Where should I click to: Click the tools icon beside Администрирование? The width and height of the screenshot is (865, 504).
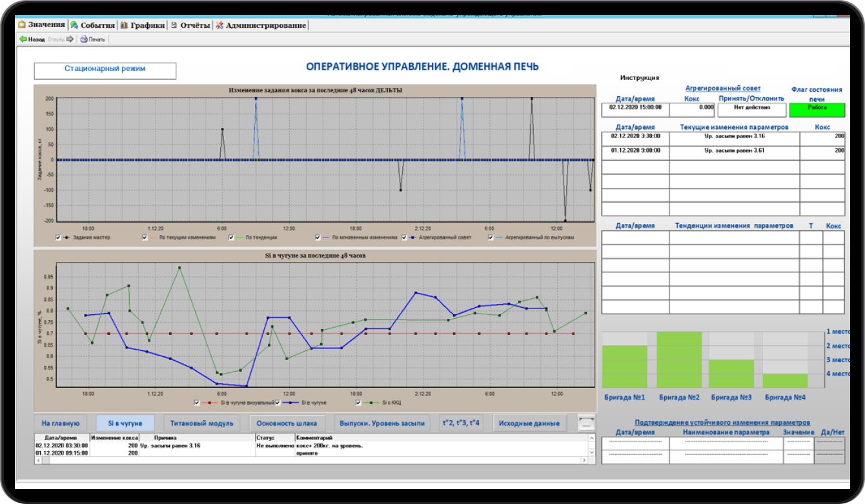tap(219, 25)
